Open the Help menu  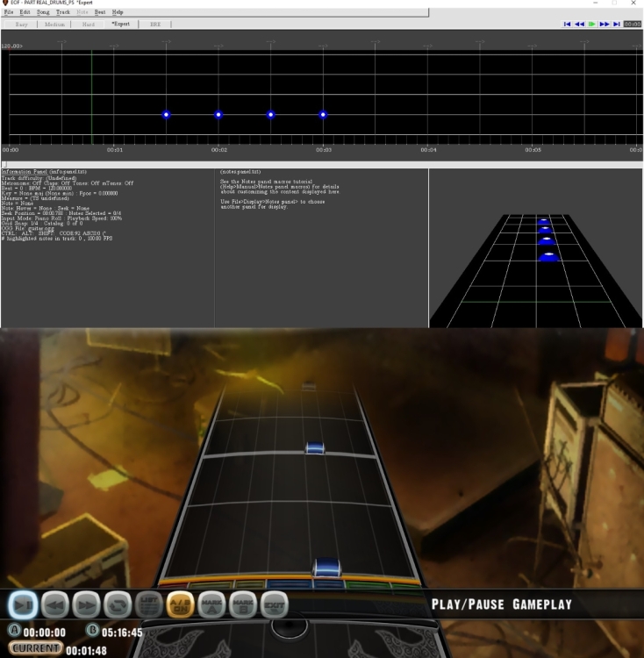point(118,12)
